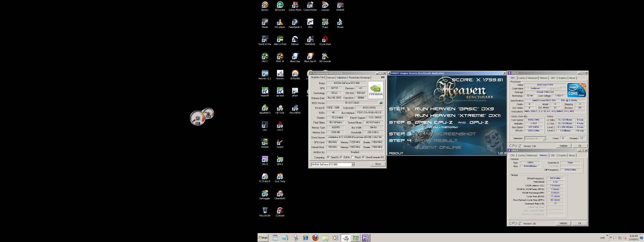Launch Crysis Wars desktop icon

pos(325,40)
